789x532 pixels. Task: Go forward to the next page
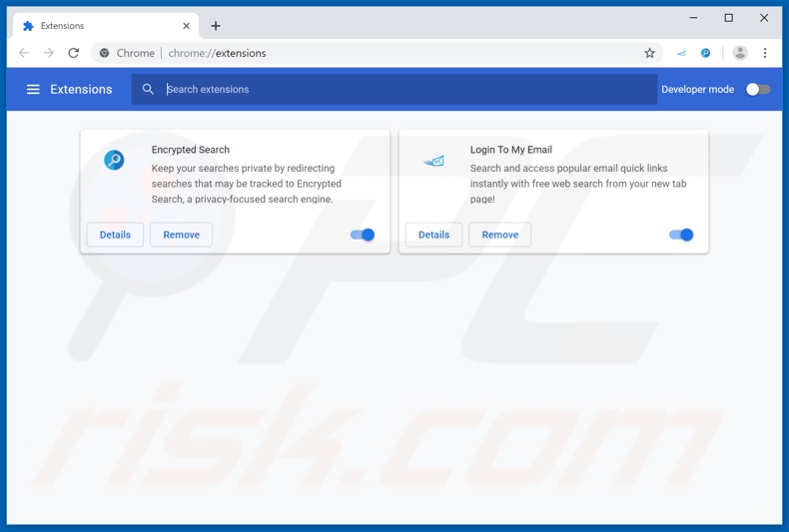48,53
